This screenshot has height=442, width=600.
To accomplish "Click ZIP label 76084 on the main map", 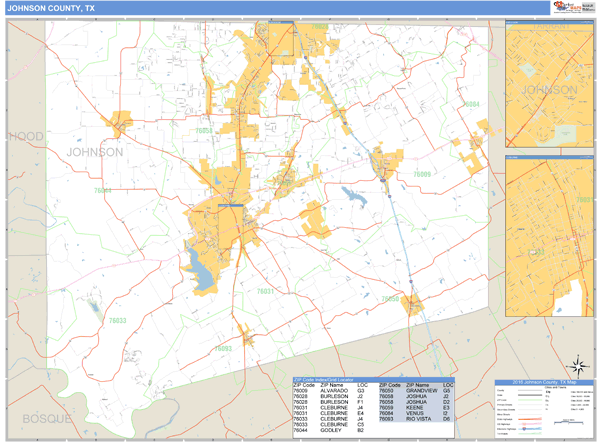I will click(x=471, y=104).
